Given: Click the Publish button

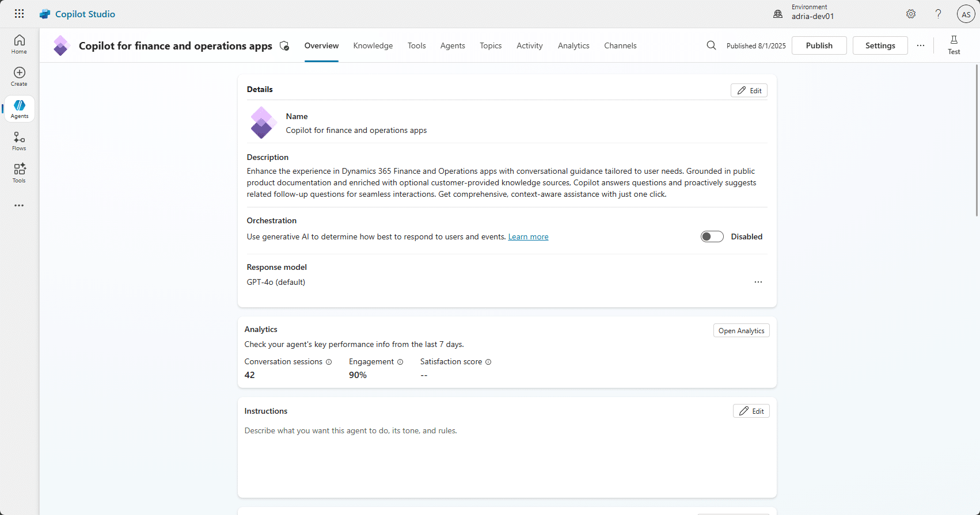Looking at the screenshot, I should 819,45.
